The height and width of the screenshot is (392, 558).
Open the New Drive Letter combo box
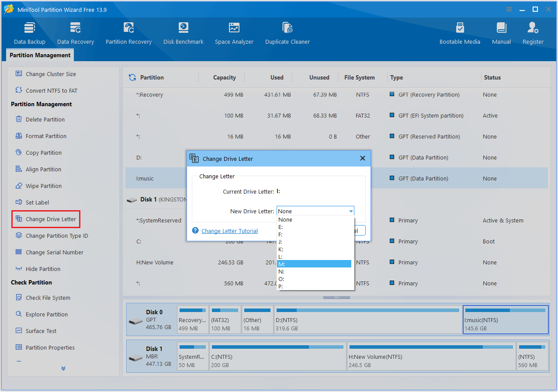click(315, 211)
